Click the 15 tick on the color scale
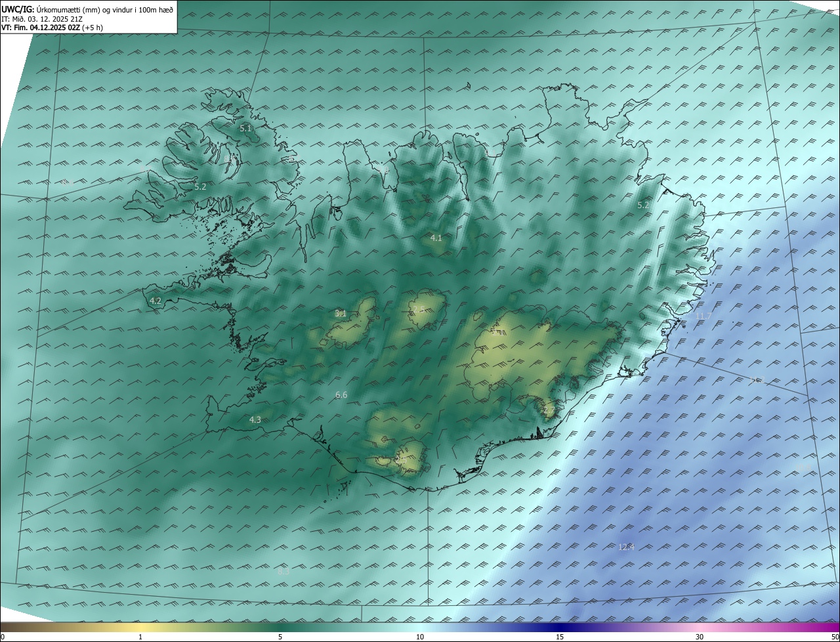840x642 pixels. point(560,637)
